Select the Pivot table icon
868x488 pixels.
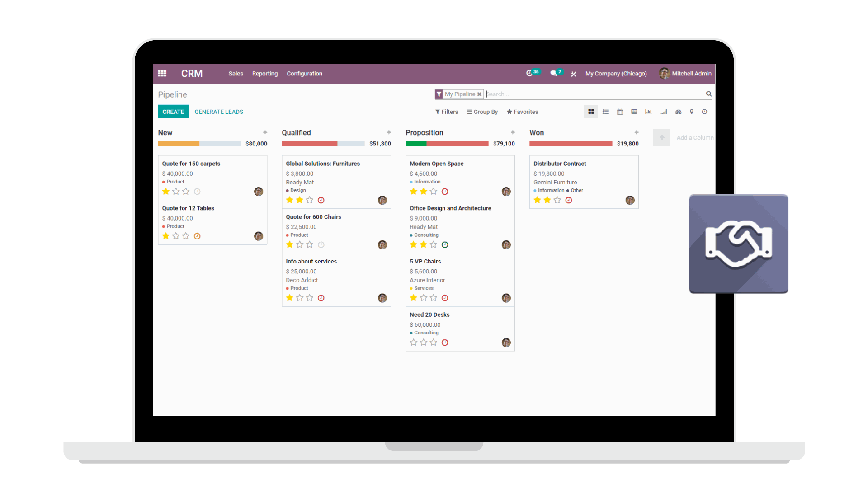pyautogui.click(x=634, y=112)
